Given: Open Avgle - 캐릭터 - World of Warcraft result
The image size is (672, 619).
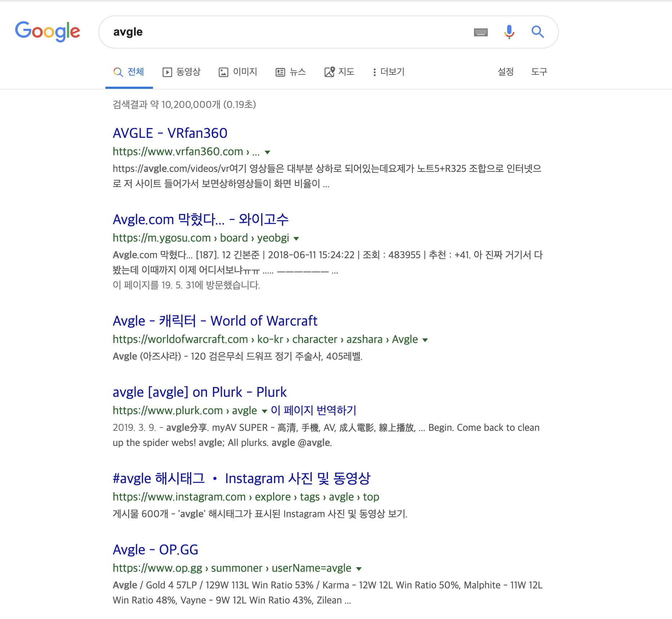Looking at the screenshot, I should [x=215, y=321].
